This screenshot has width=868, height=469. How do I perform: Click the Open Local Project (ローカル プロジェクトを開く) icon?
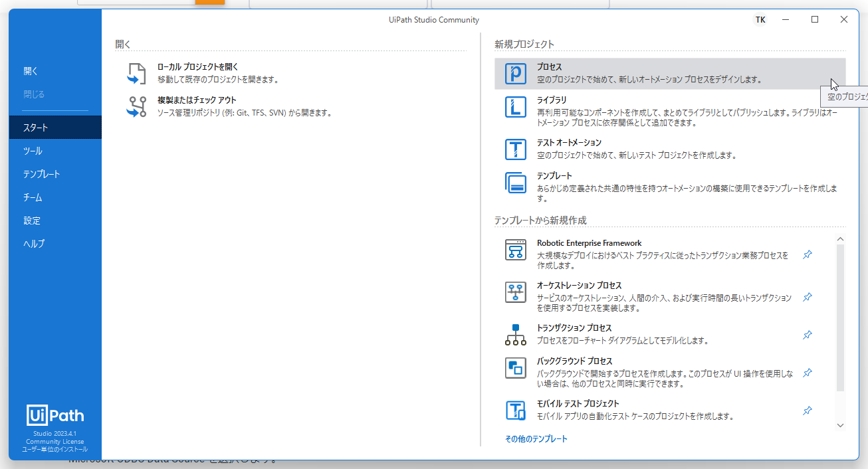click(136, 74)
